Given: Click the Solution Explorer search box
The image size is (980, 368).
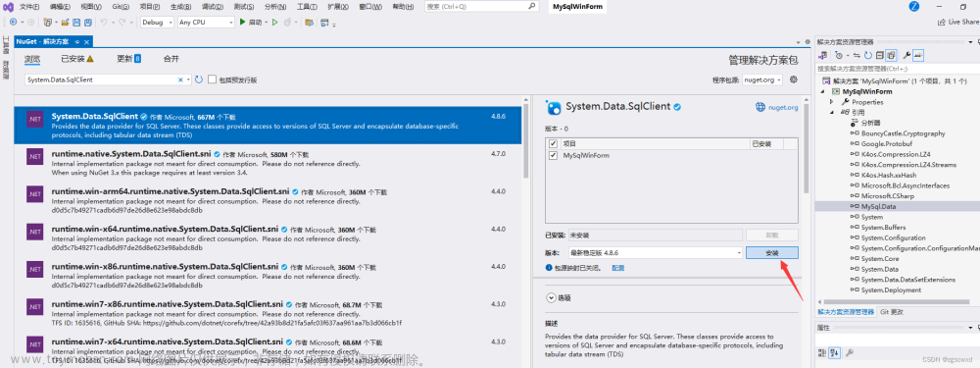Looking at the screenshot, I should click(897, 69).
